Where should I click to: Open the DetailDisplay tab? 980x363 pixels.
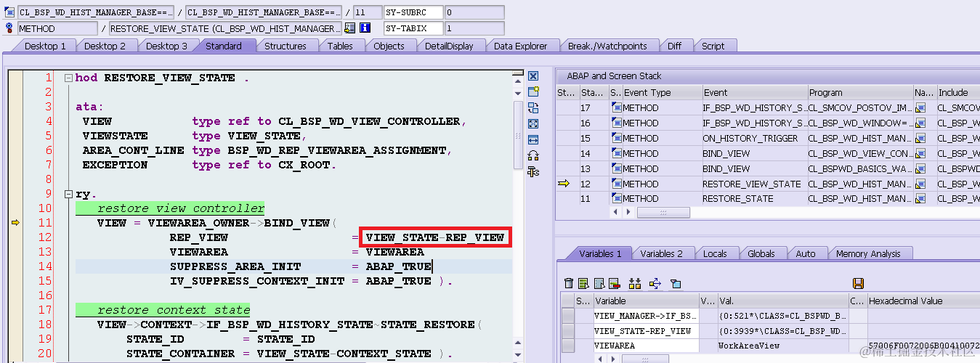449,46
